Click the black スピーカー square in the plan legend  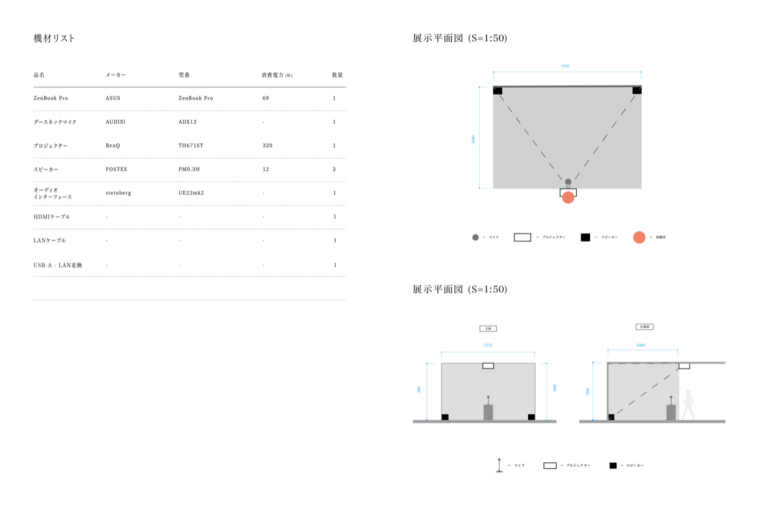[585, 237]
